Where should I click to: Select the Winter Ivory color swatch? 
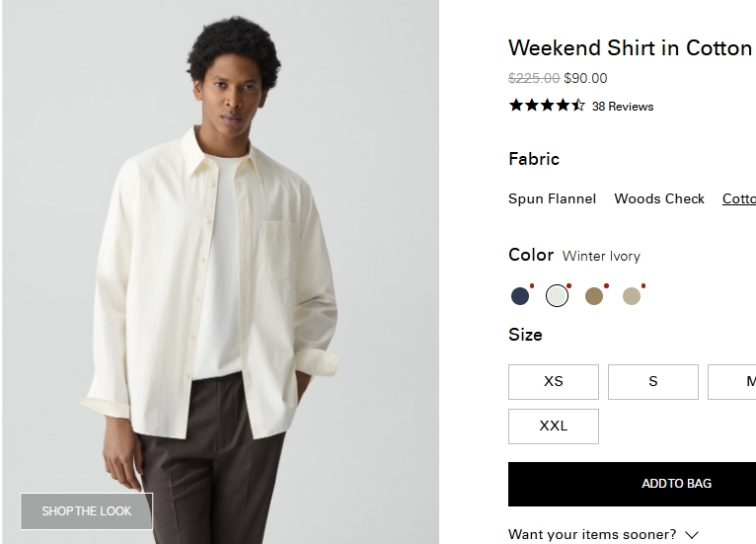(557, 296)
